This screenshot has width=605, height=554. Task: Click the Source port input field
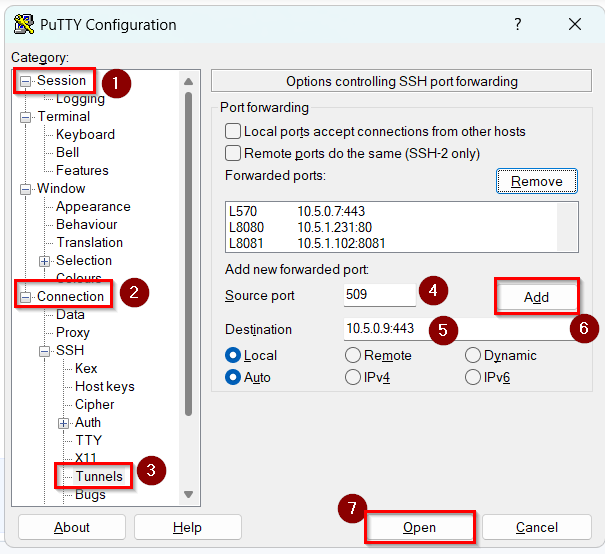(x=380, y=295)
